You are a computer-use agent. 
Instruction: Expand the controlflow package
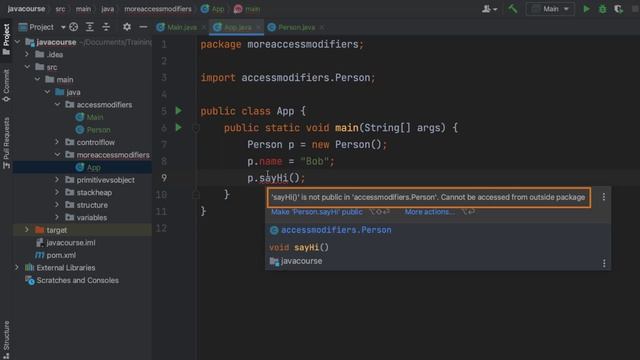click(57, 142)
